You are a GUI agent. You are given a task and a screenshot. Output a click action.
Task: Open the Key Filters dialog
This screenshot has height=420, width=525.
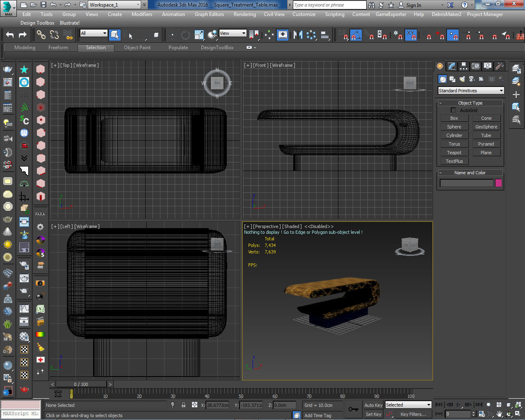pyautogui.click(x=413, y=414)
